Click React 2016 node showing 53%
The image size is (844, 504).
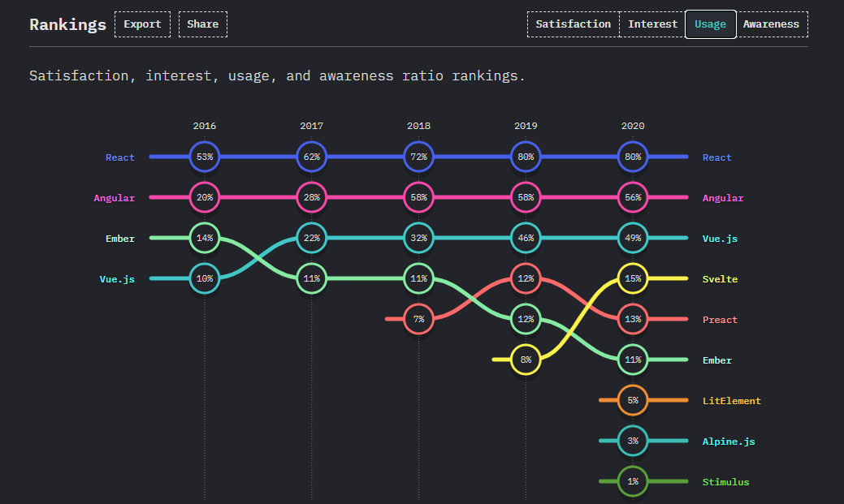(205, 157)
